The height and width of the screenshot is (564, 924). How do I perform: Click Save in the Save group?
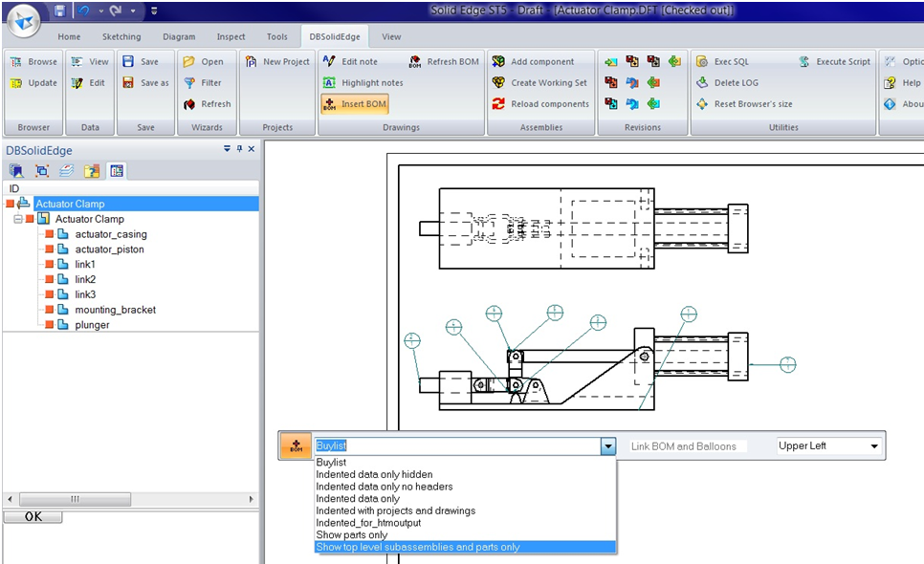click(x=141, y=62)
